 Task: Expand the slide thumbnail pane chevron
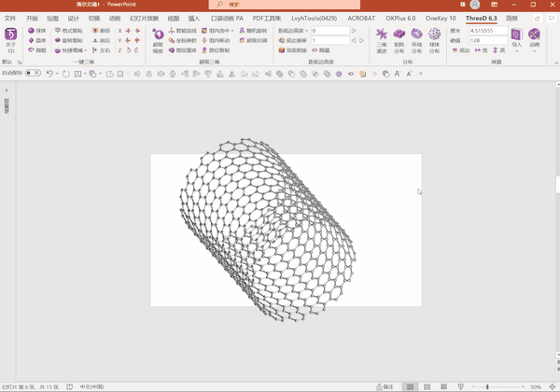pyautogui.click(x=7, y=91)
